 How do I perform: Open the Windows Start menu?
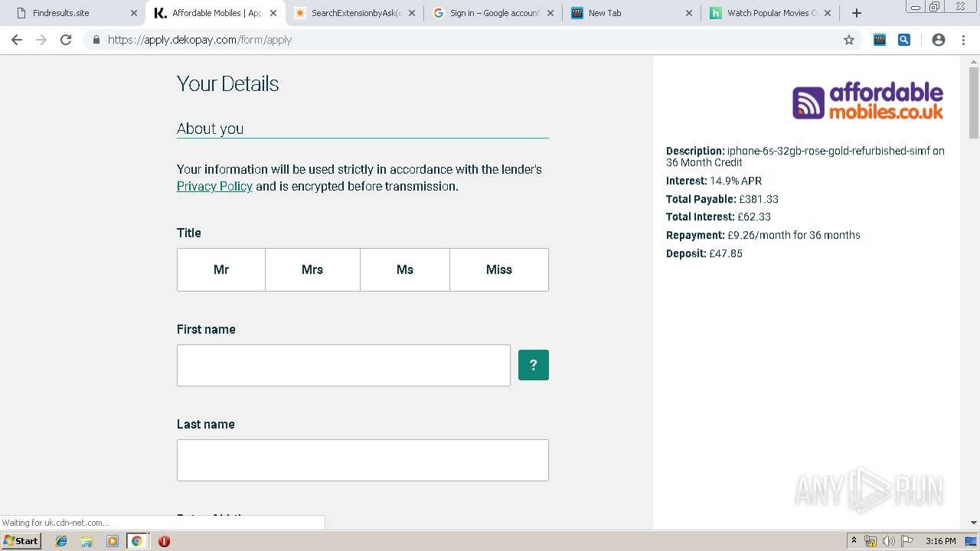click(x=21, y=541)
